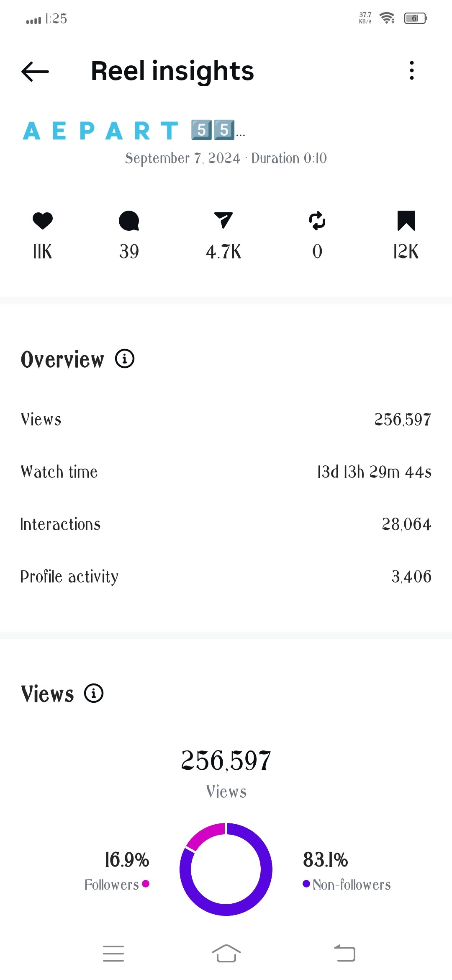
Task: Tap the likes heart icon
Action: 43,221
